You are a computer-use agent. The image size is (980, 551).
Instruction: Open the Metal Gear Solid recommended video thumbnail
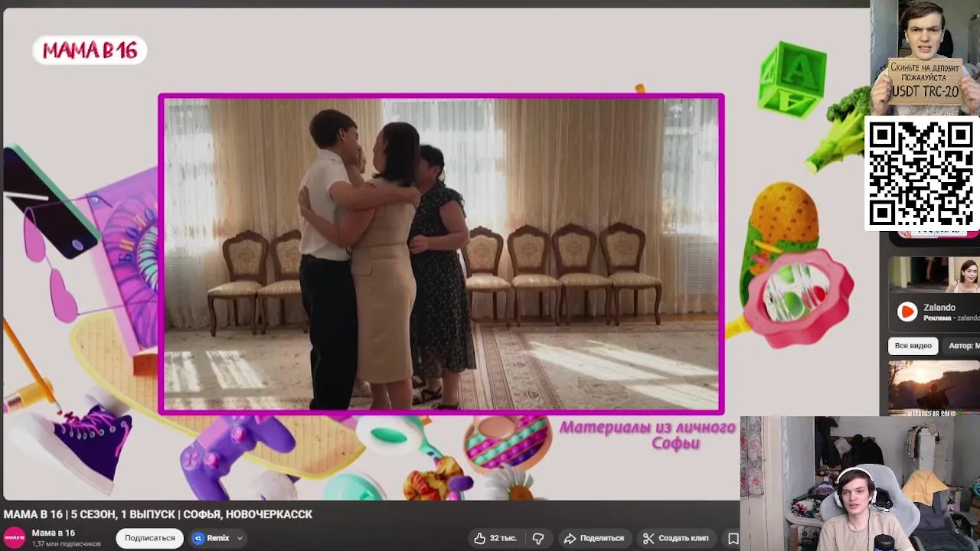[x=934, y=388]
